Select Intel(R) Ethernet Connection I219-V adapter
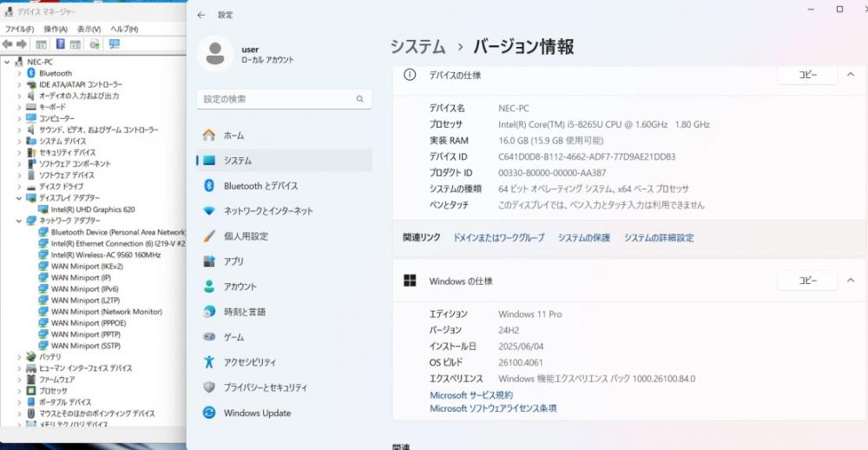 (118, 243)
